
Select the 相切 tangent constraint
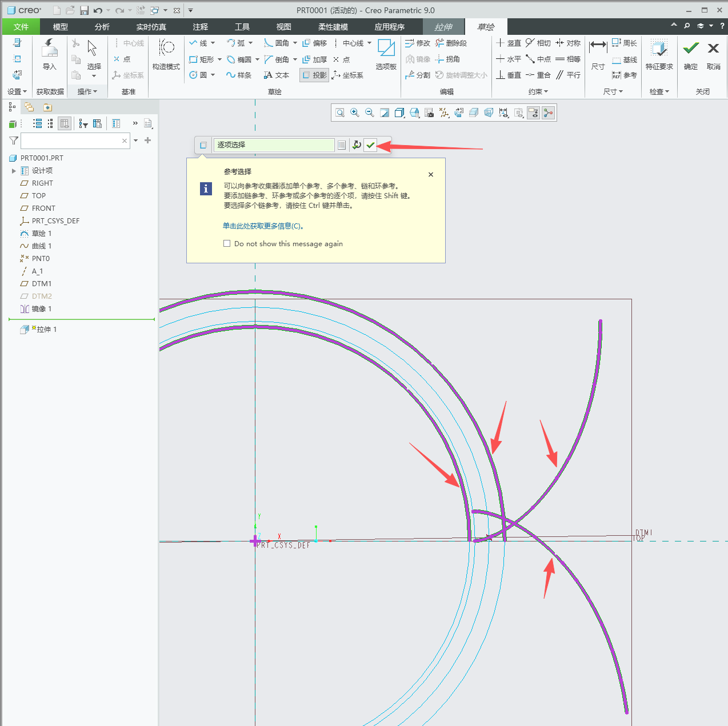coord(538,43)
